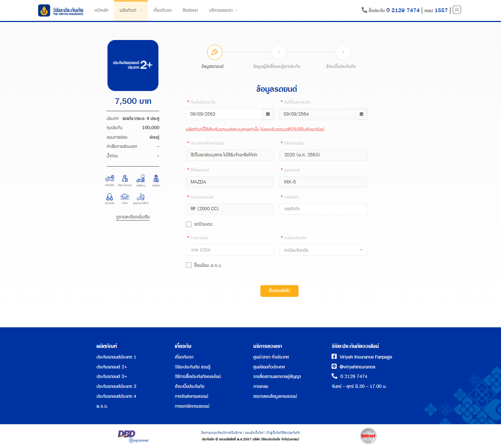
Task: Open footer link ชำระเบี้ยประกันภัย
Action: [x=190, y=386]
